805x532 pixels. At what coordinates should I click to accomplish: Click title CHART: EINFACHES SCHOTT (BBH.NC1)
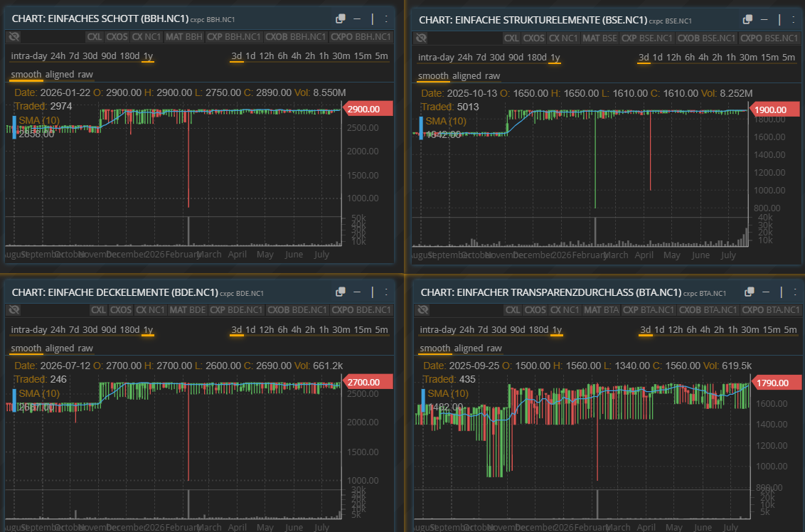[100, 19]
